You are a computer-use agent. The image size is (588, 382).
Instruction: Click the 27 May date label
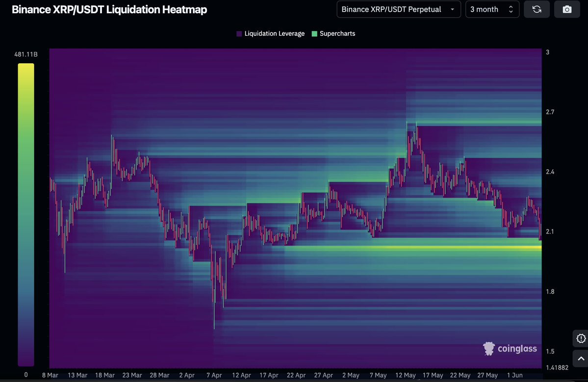[487, 375]
